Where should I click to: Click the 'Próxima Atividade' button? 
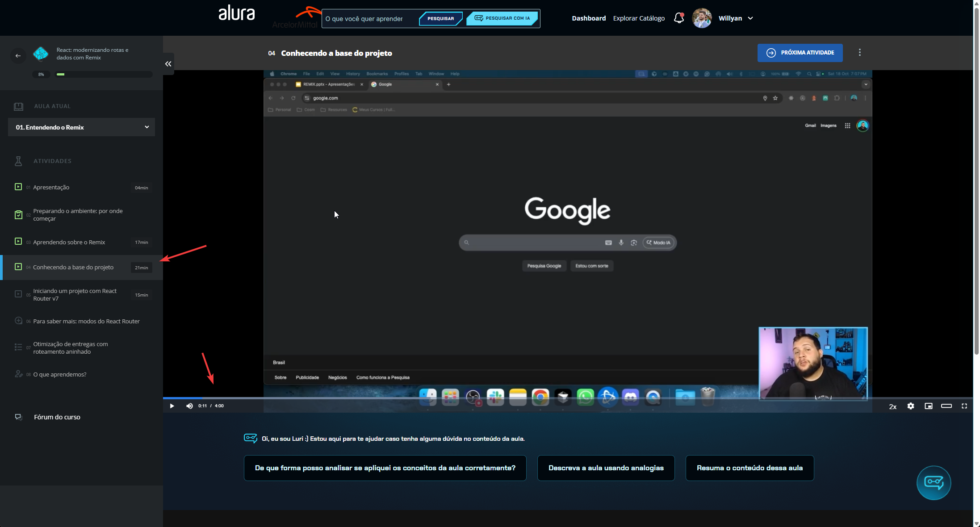click(800, 53)
